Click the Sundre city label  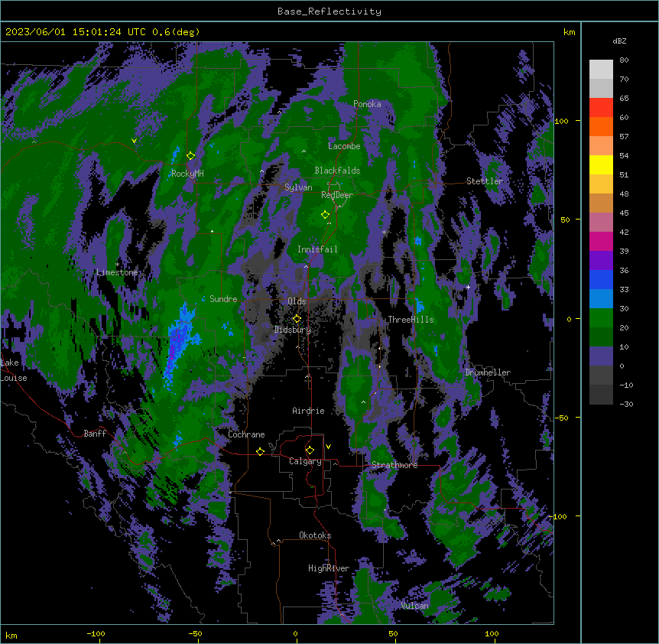point(223,299)
